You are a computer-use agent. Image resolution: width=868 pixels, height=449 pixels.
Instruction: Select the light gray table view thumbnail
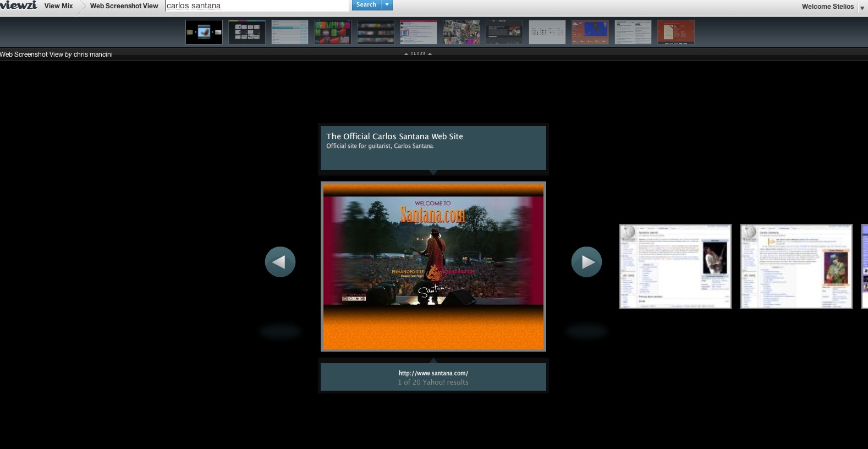coord(547,32)
